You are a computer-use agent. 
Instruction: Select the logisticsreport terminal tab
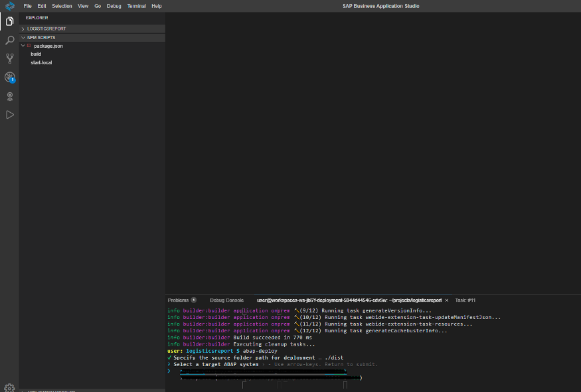pyautogui.click(x=349, y=300)
